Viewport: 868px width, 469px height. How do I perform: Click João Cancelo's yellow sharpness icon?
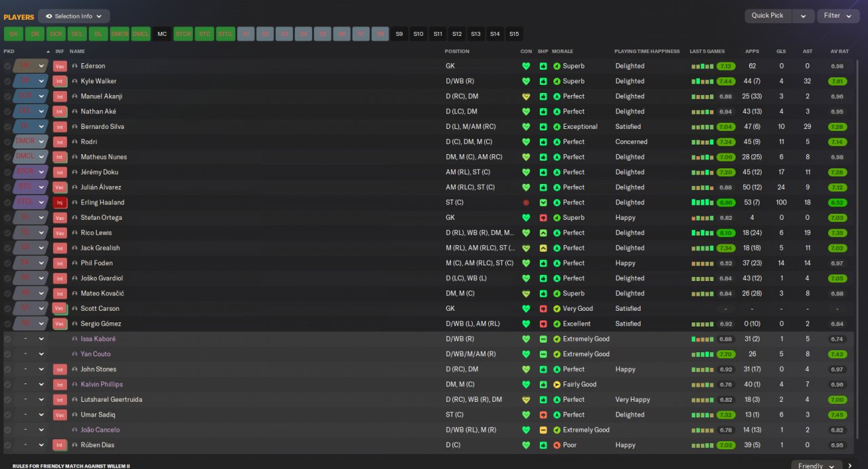[543, 430]
